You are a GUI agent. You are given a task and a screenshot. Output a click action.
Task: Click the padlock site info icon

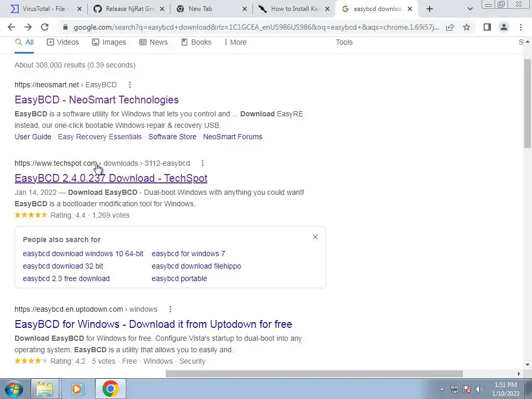(x=65, y=27)
